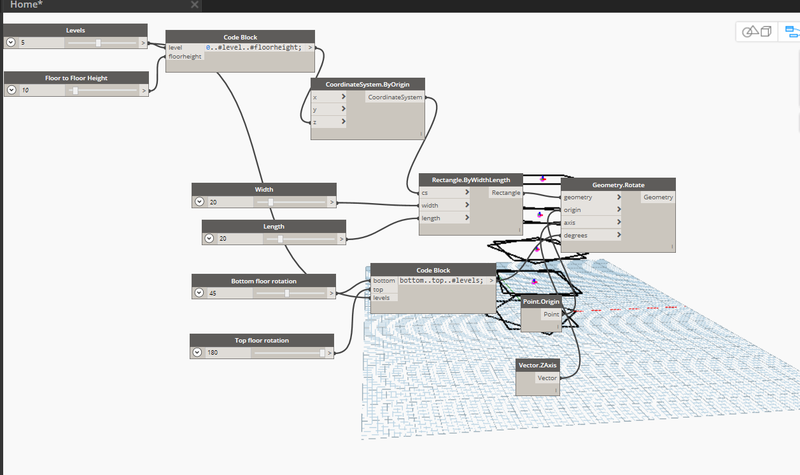Expand the Floor to Floor Height settings chevron
The image size is (800, 475).
tap(12, 90)
